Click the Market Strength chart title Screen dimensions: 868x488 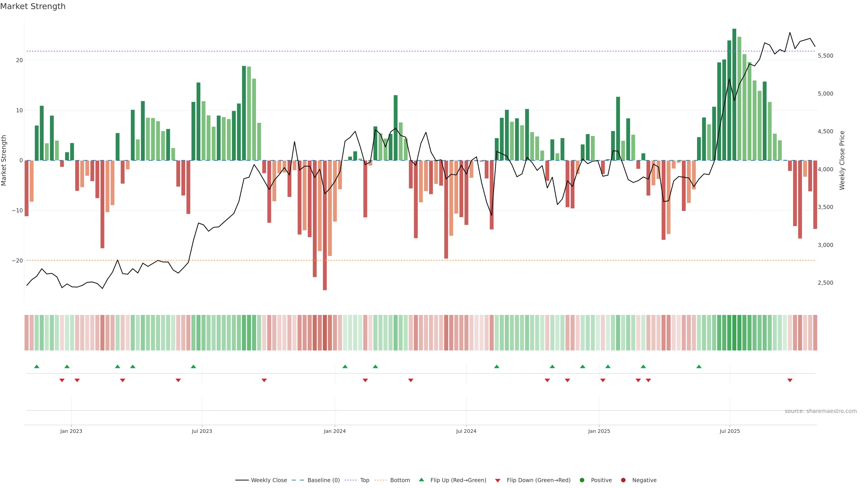[33, 6]
